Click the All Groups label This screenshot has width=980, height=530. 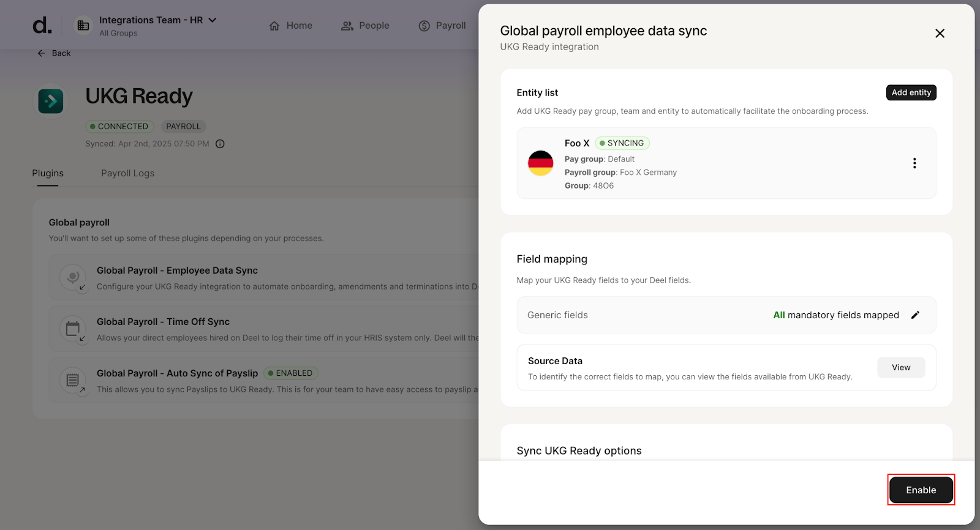118,33
